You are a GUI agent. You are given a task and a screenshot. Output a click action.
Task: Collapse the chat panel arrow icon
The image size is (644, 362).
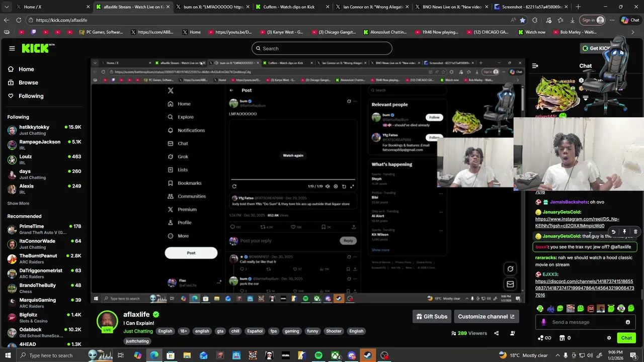[535, 66]
